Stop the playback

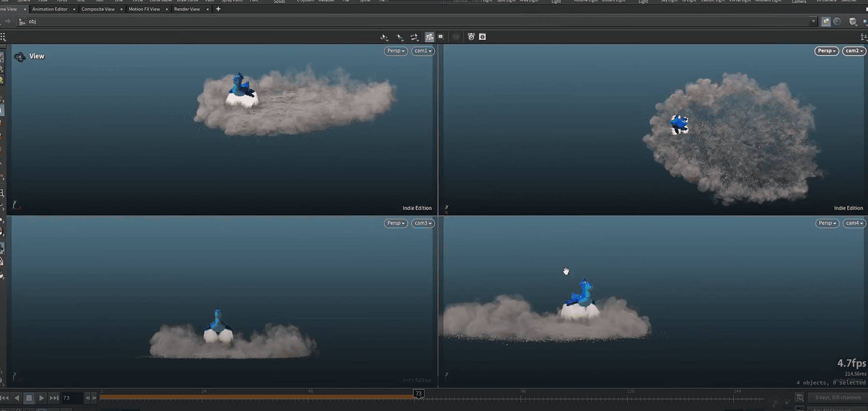click(29, 398)
